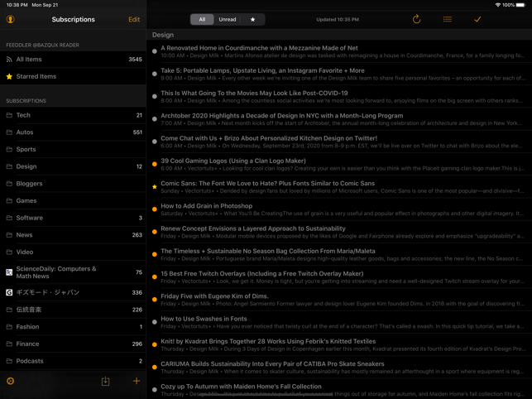This screenshot has width=532, height=399.
Task: Click the Autos folder icon
Action: tap(9, 132)
